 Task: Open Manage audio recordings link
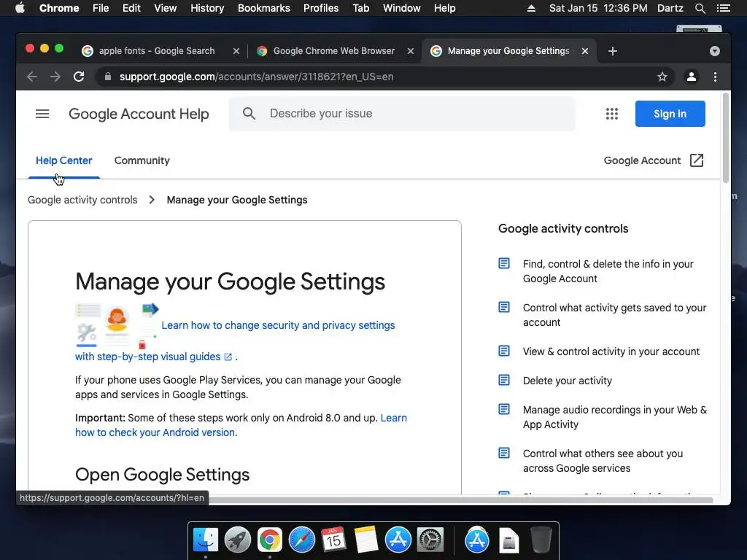pyautogui.click(x=614, y=416)
